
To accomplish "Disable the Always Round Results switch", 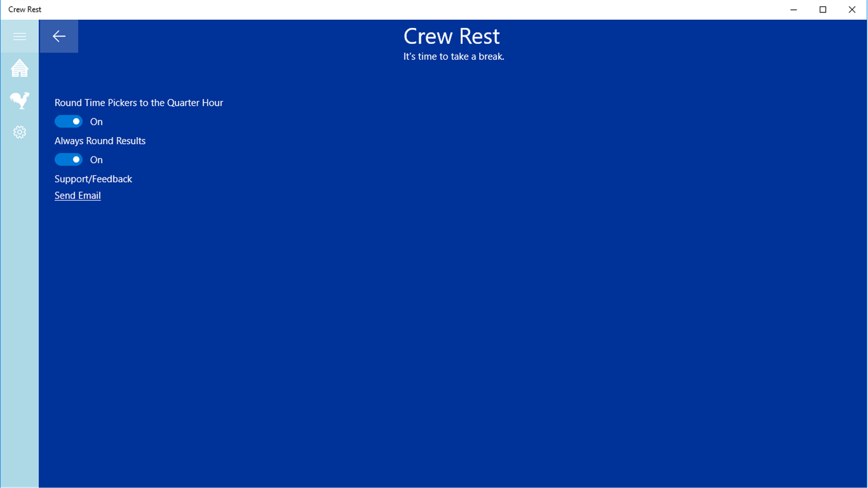I will pyautogui.click(x=68, y=159).
